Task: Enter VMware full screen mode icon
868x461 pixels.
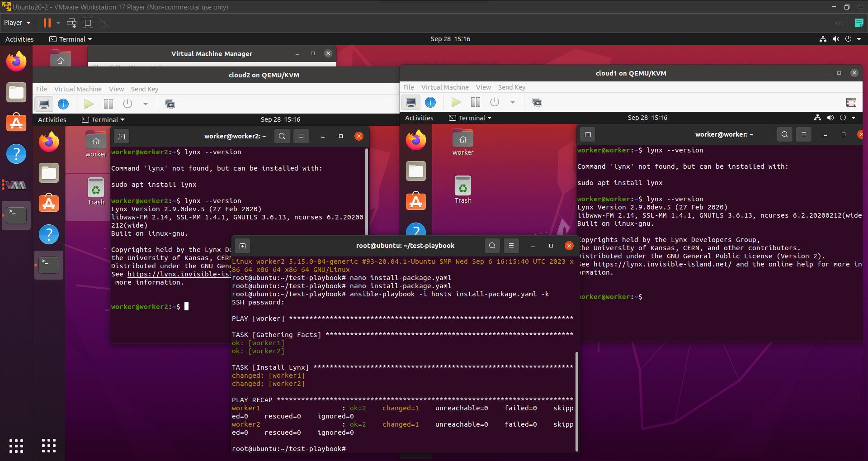Action: pyautogui.click(x=88, y=23)
